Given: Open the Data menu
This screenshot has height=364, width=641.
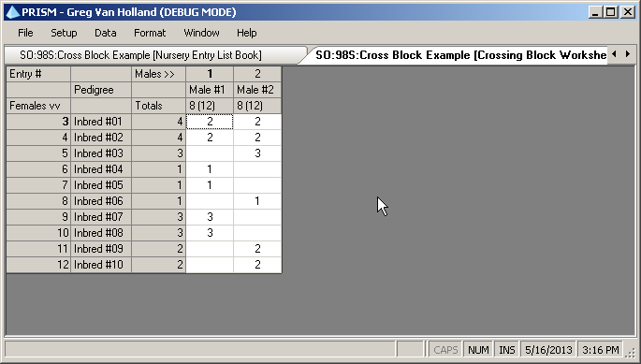Looking at the screenshot, I should coord(106,33).
